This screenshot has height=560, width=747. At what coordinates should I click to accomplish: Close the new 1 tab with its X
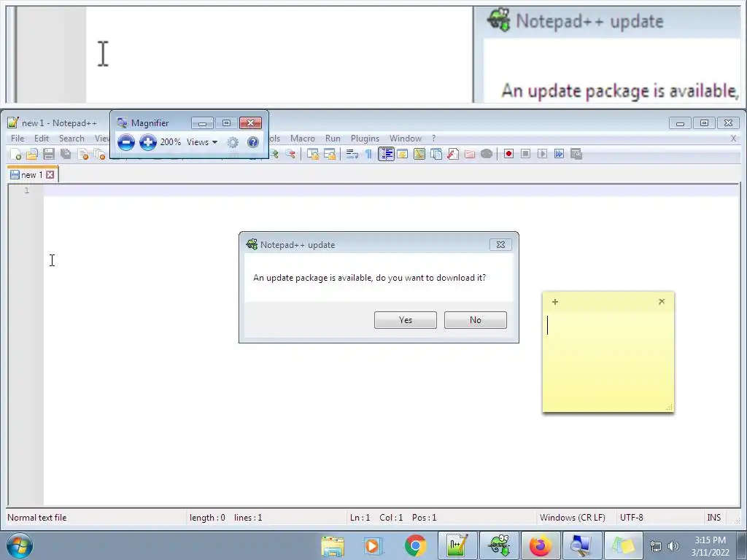pyautogui.click(x=50, y=175)
